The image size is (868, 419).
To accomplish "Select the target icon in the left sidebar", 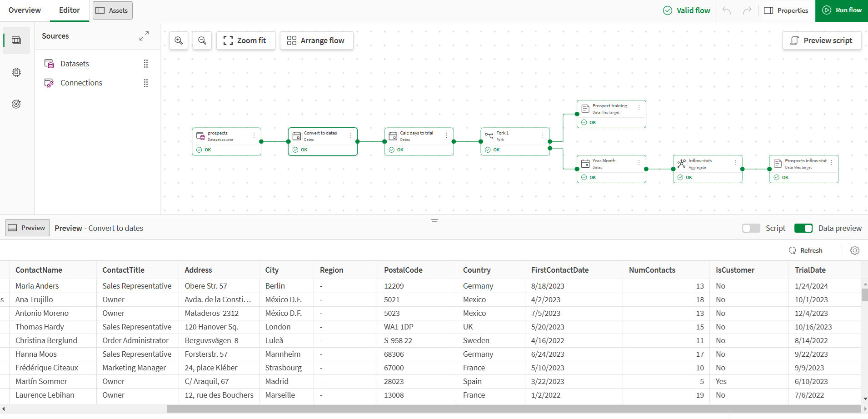I will (16, 104).
